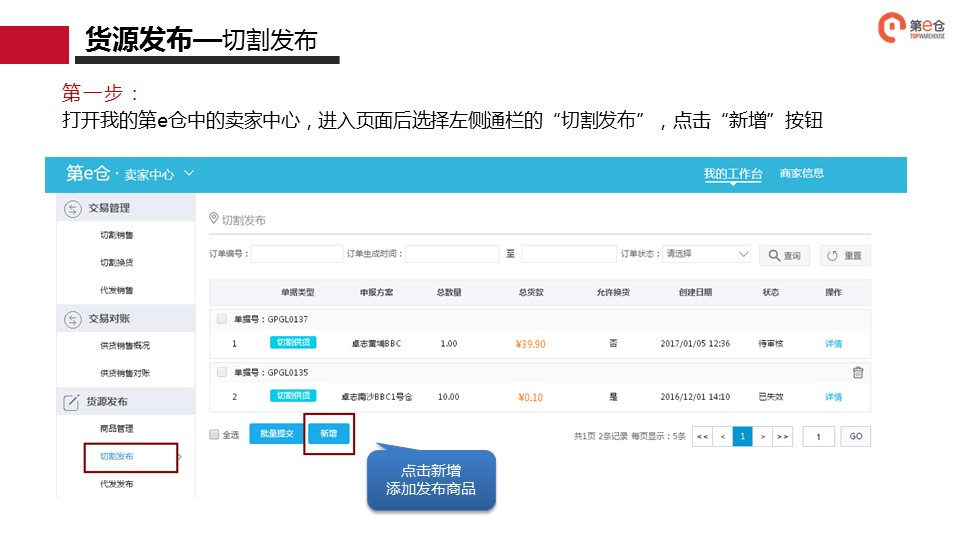The height and width of the screenshot is (540, 960).
Task: Click the 第e仓 logo in the top corner
Action: coord(911,27)
